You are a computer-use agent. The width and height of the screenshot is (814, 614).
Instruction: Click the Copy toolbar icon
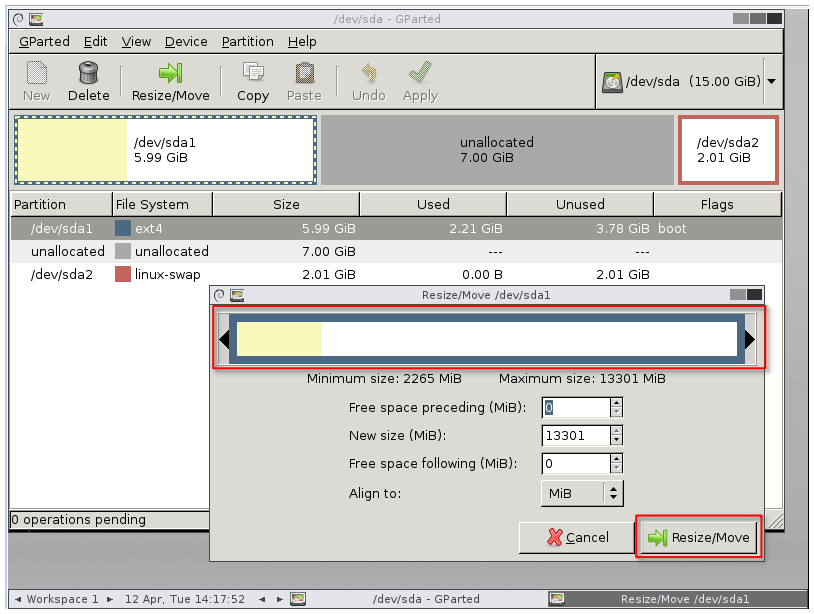click(x=253, y=73)
